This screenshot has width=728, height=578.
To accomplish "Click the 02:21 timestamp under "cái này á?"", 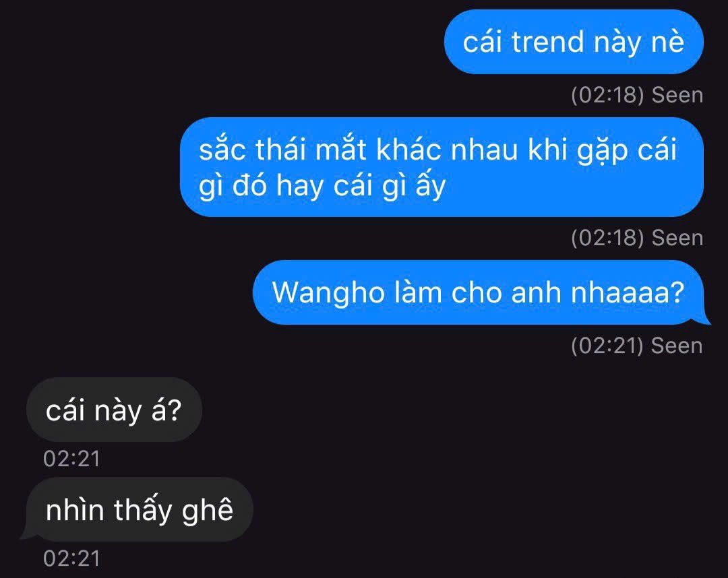I will tap(71, 459).
